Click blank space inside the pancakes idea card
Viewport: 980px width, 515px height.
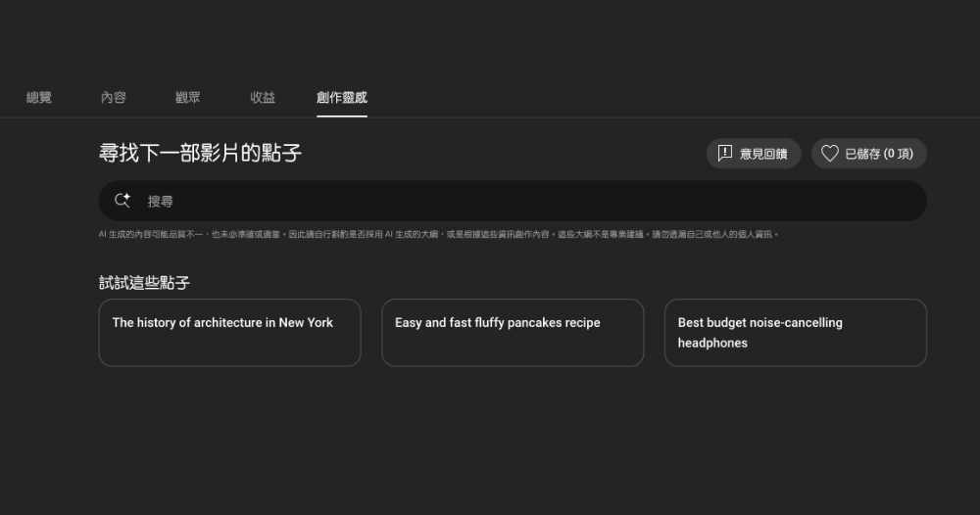pyautogui.click(x=512, y=350)
